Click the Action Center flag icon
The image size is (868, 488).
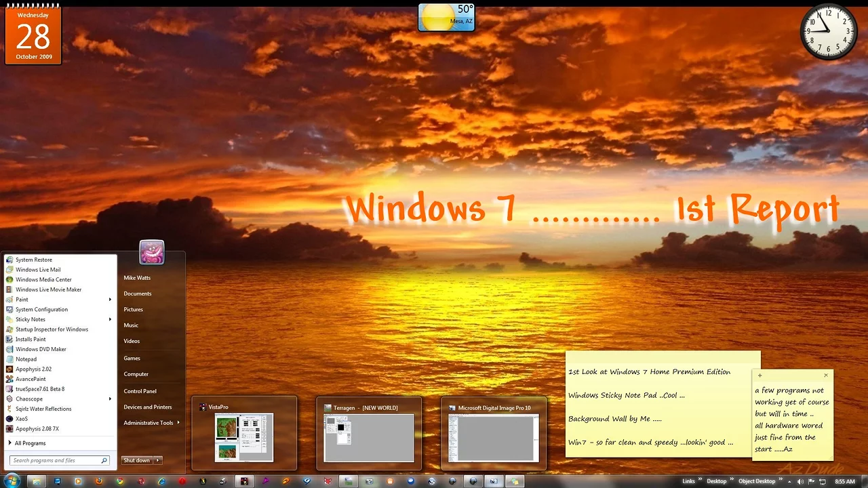coord(811,481)
